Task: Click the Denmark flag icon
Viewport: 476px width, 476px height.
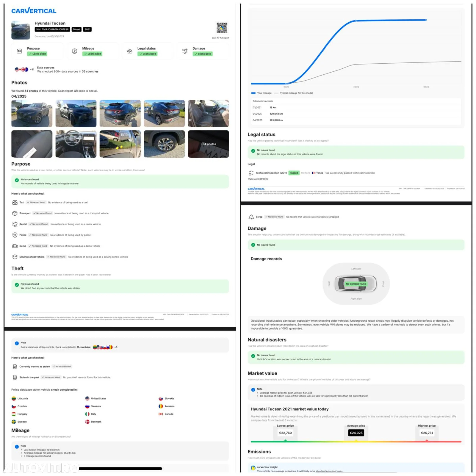Action: [x=87, y=422]
